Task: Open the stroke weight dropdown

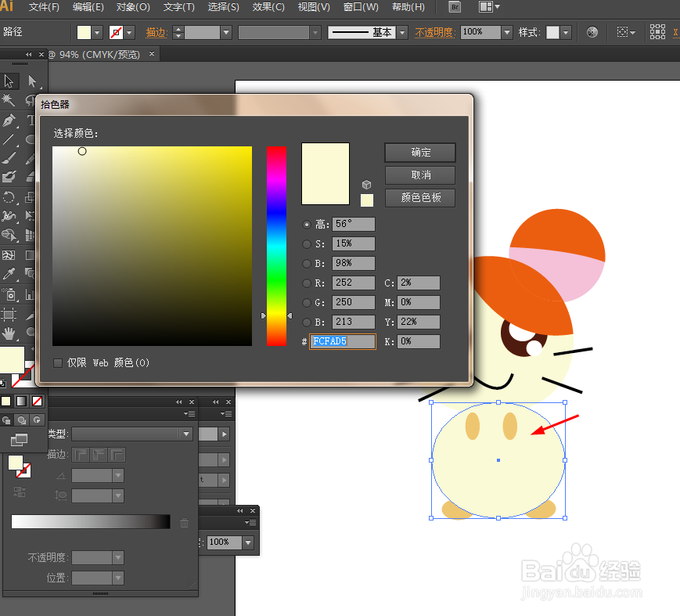Action: pyautogui.click(x=226, y=33)
